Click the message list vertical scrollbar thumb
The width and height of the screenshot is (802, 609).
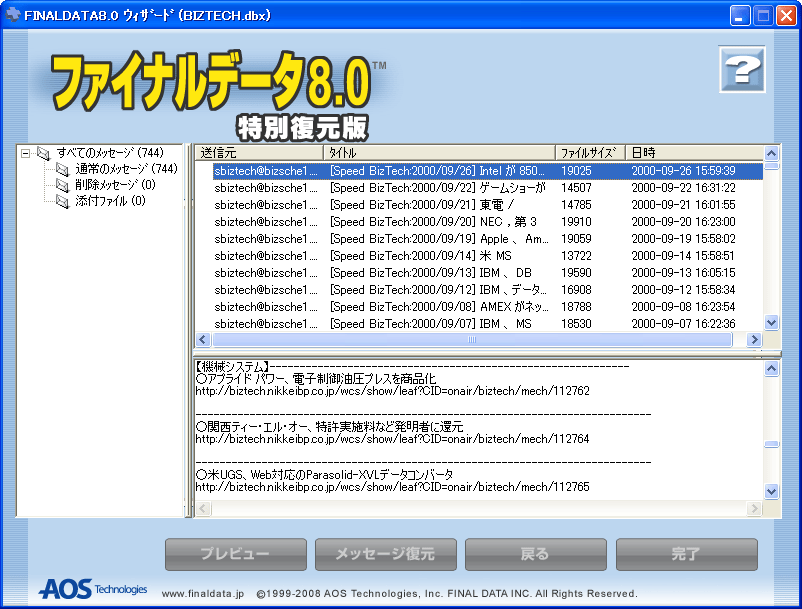pos(771,166)
